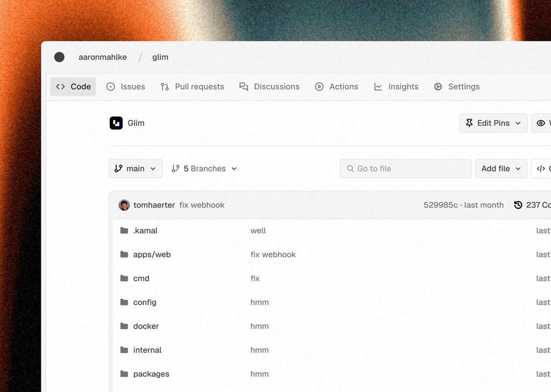Open the cmd folder
The image size is (551, 392).
tap(141, 279)
